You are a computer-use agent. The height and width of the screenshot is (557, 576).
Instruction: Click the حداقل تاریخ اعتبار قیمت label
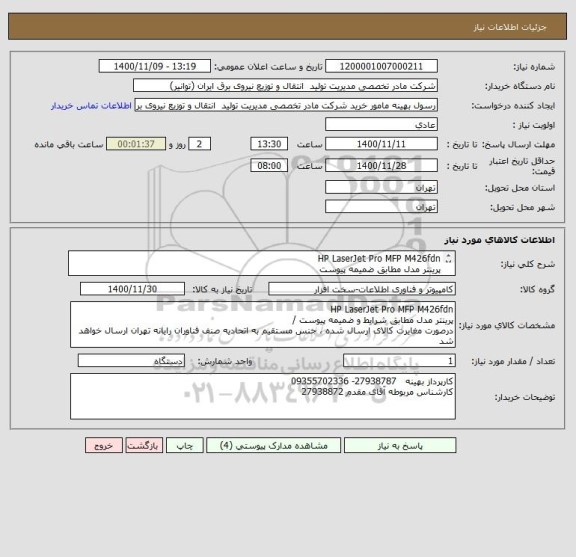[522, 166]
